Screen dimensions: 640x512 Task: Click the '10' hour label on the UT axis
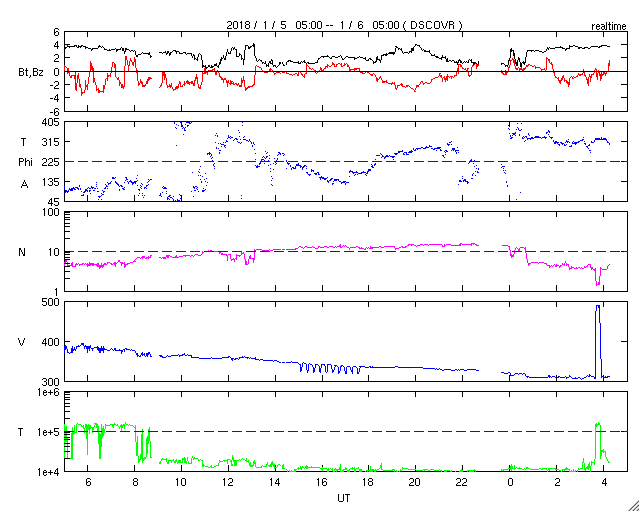(181, 483)
